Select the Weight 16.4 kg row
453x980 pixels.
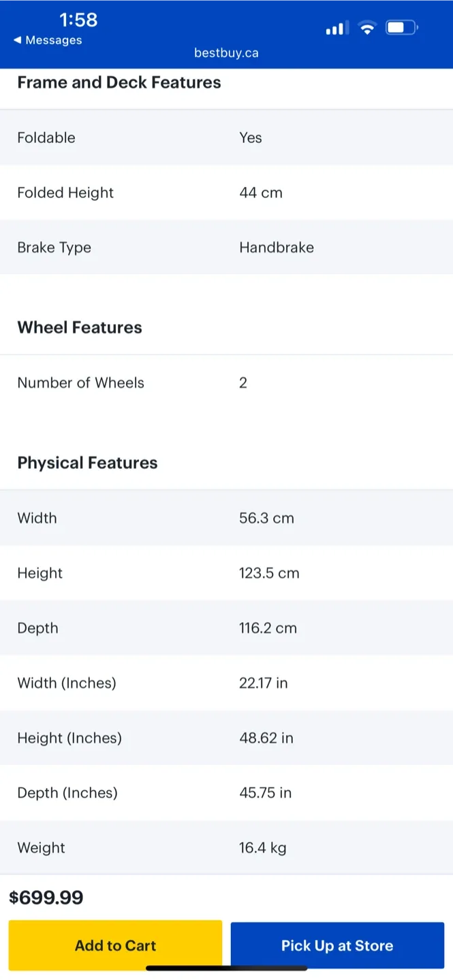click(x=226, y=847)
